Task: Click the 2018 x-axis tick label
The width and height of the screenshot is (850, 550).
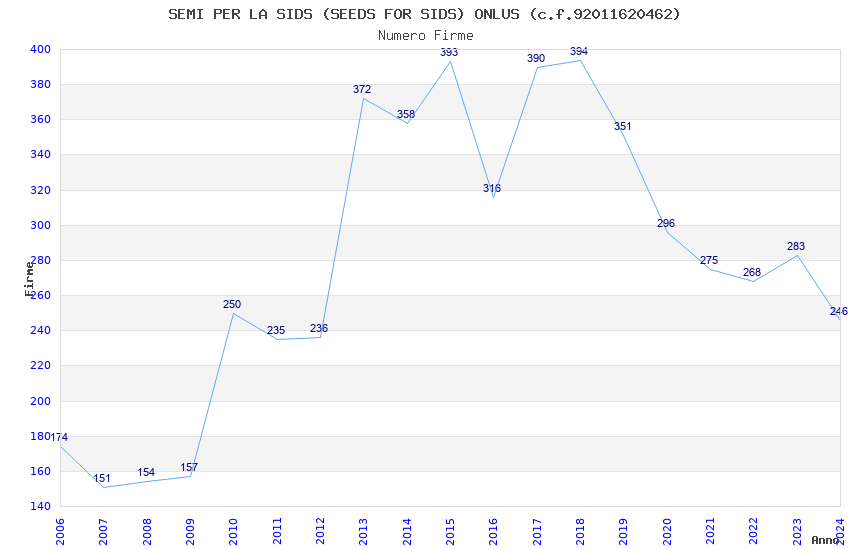Action: click(x=581, y=531)
